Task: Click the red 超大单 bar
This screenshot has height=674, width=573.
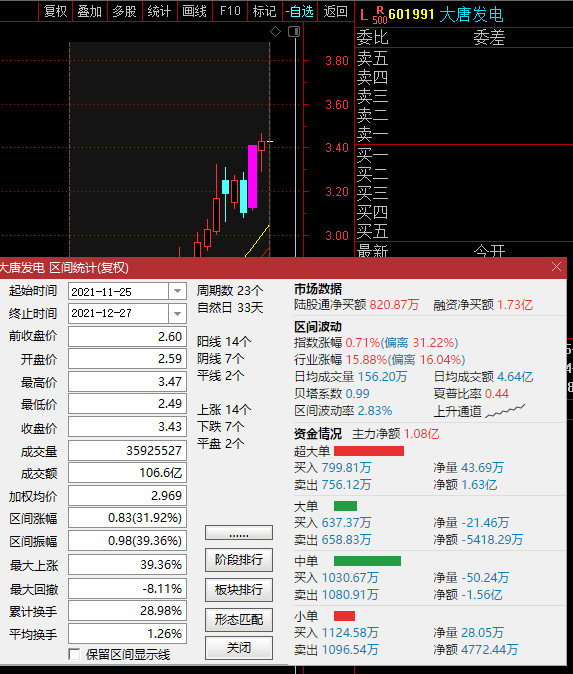Action: (x=369, y=451)
